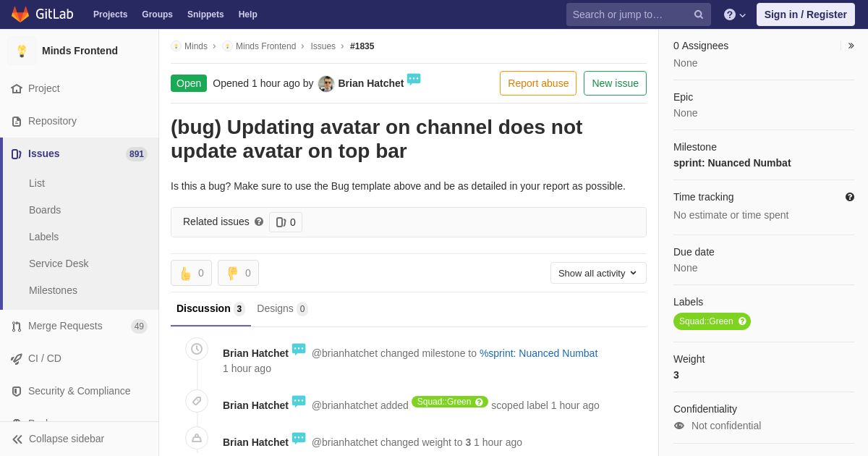The height and width of the screenshot is (456, 868).
Task: Open the CI / CD rocket icon
Action: (17, 358)
